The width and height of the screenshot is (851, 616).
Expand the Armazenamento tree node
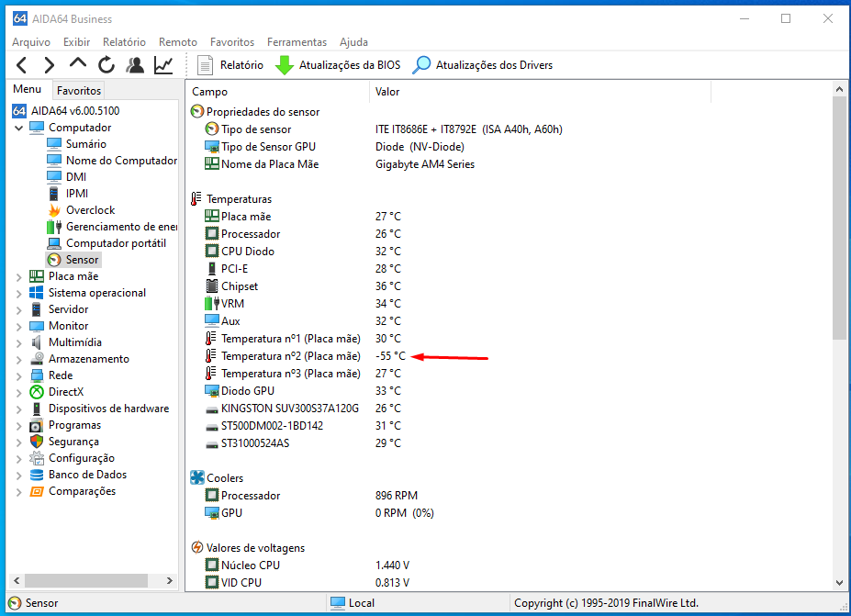(19, 360)
